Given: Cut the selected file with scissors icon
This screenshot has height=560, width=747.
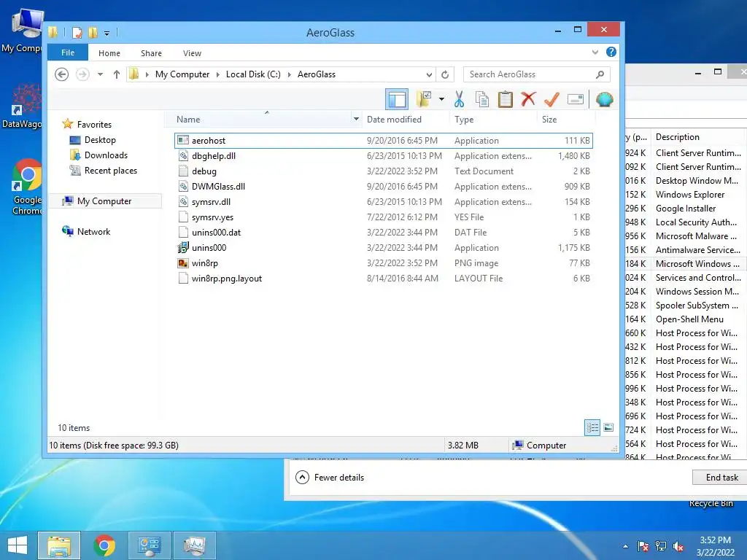Looking at the screenshot, I should (x=459, y=99).
